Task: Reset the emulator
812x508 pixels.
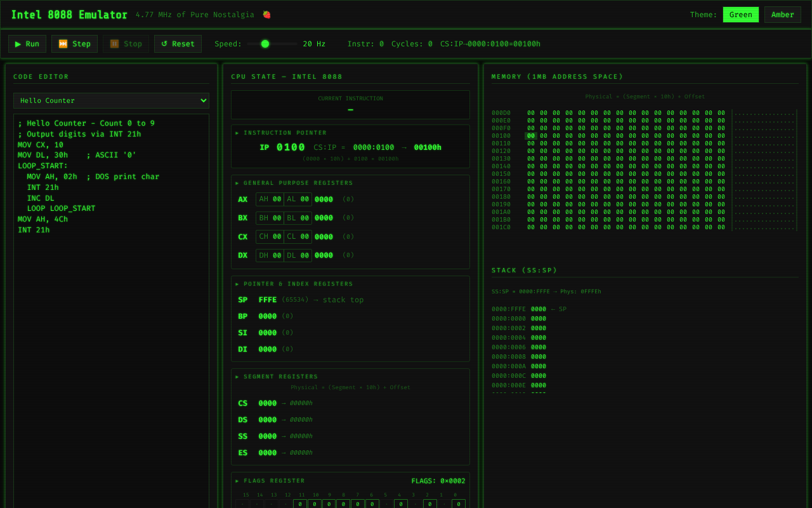Action: click(x=178, y=44)
